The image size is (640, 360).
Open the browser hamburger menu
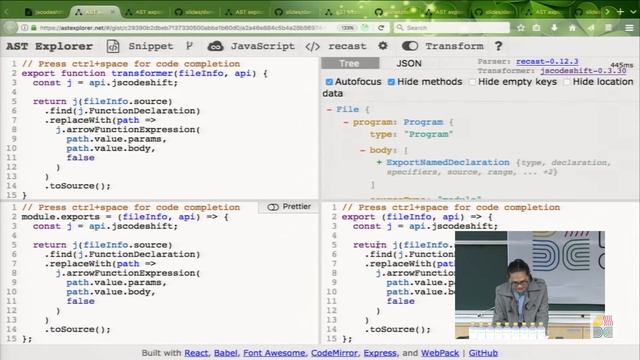(629, 28)
